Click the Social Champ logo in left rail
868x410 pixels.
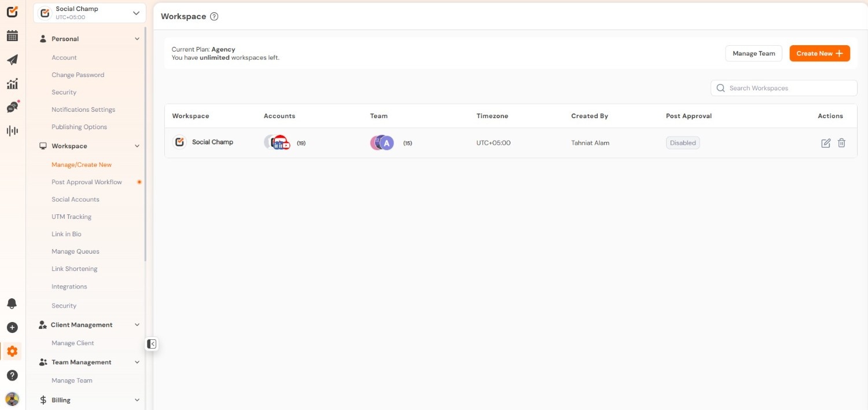12,12
